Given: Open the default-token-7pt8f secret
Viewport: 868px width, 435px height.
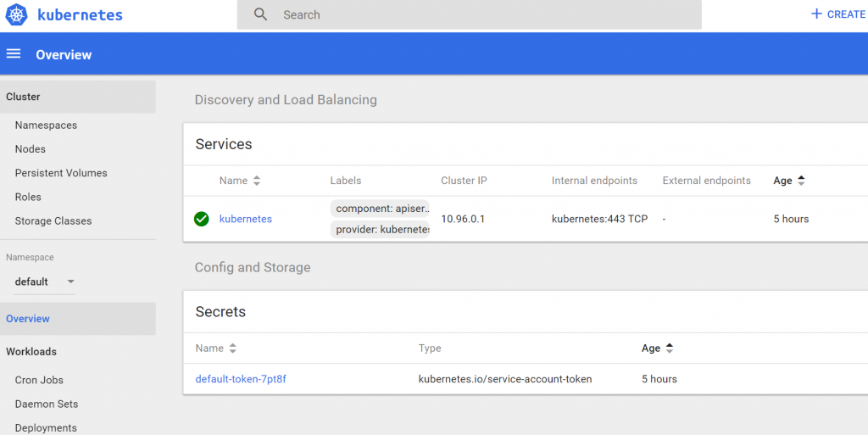Looking at the screenshot, I should click(x=241, y=379).
